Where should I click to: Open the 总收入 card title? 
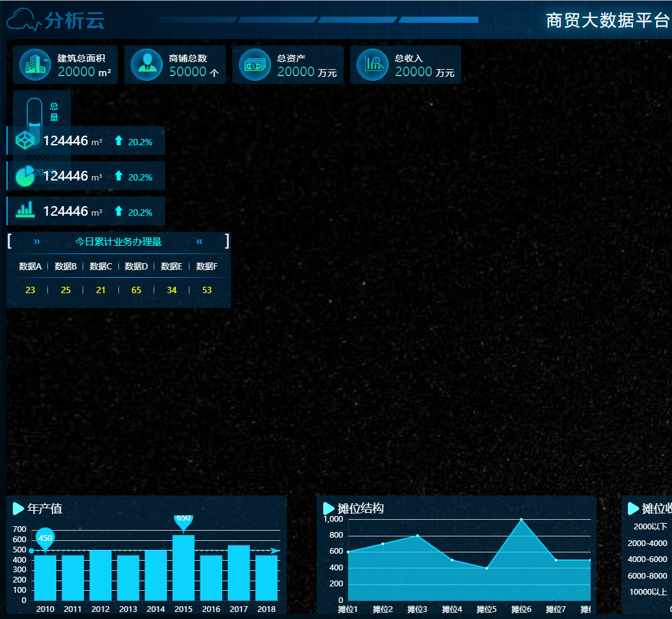[x=409, y=58]
